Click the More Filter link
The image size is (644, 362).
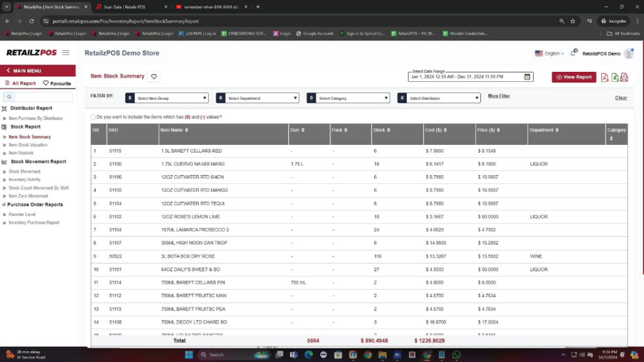point(499,96)
